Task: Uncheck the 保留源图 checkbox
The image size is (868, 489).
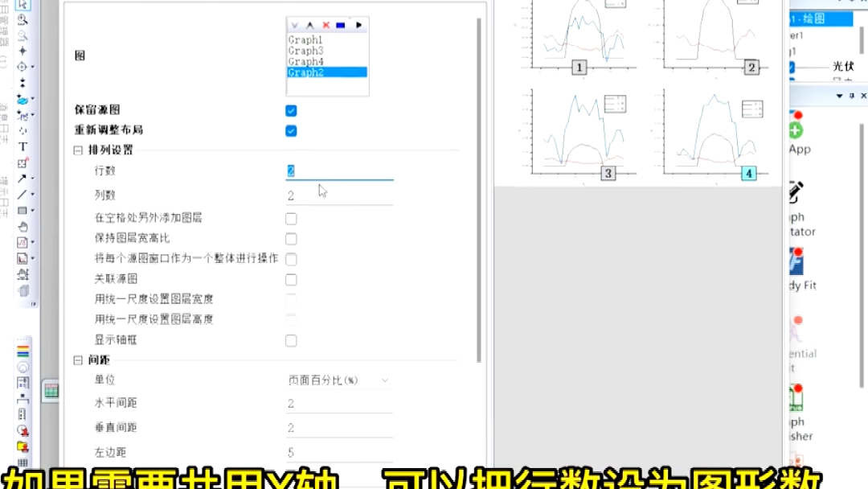Action: (290, 110)
